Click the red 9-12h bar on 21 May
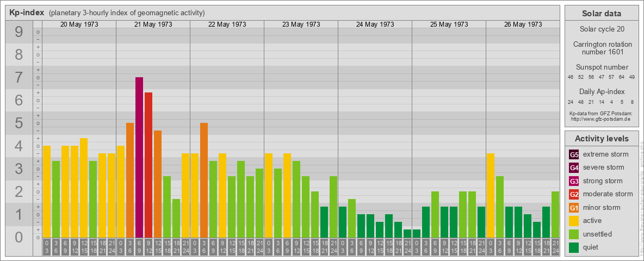 (x=148, y=165)
